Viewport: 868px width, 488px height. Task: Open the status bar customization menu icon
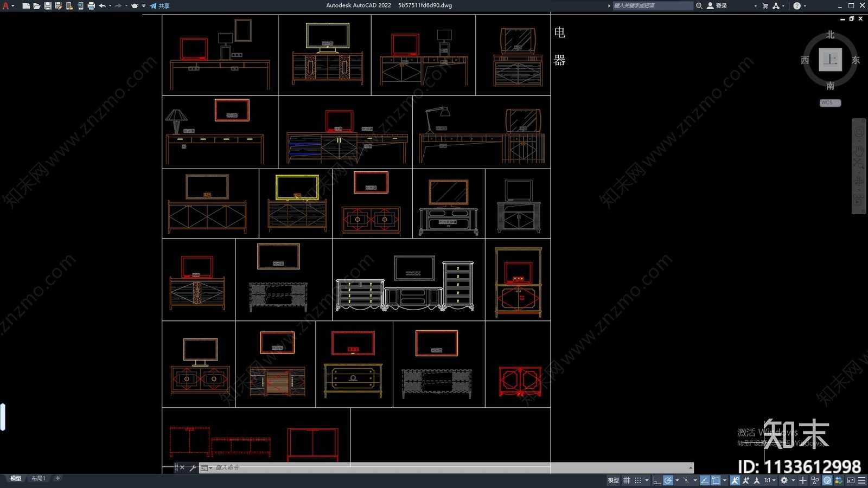[x=861, y=480]
